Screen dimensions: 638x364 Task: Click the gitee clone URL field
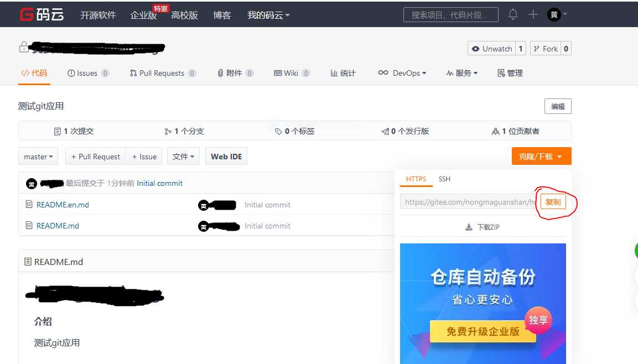469,202
